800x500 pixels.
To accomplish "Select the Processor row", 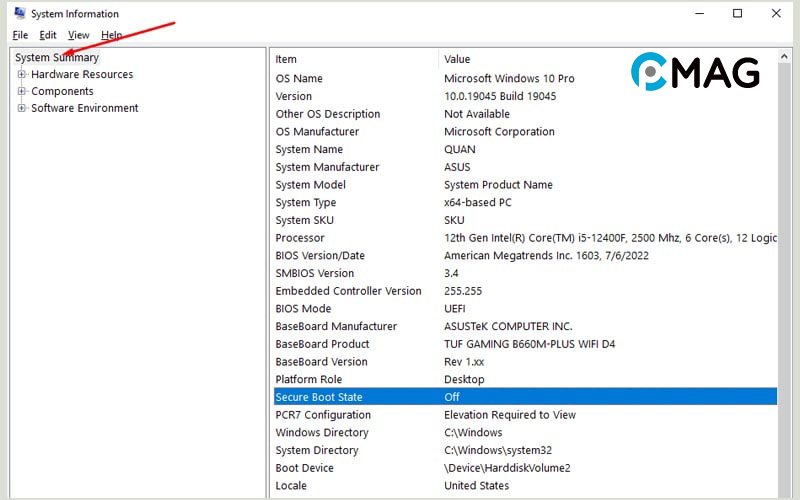I will tap(526, 238).
